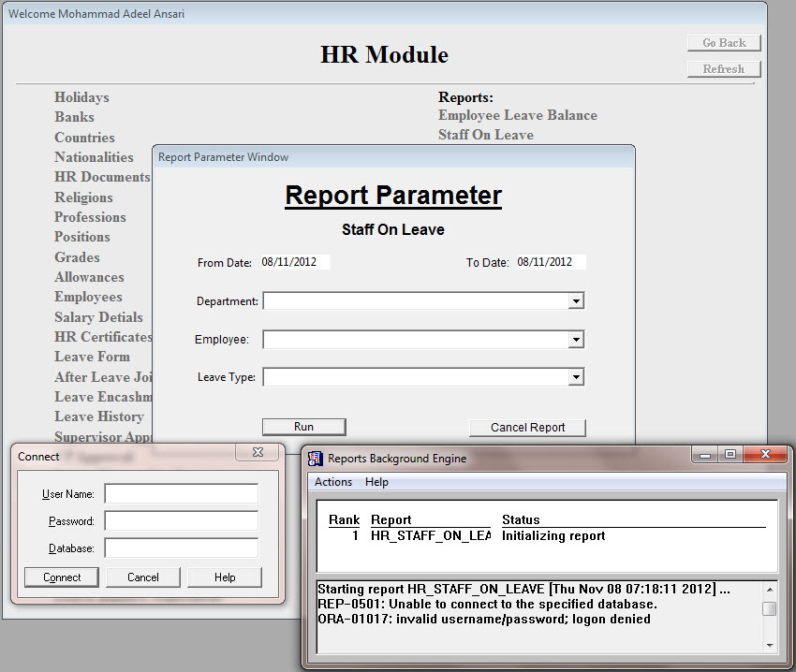Click the Connect button

point(62,577)
